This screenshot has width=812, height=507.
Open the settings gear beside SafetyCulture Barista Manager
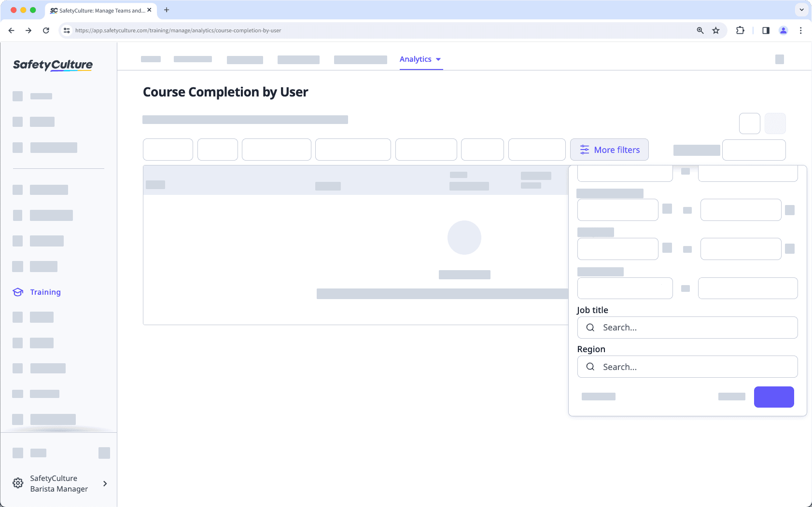click(x=17, y=483)
